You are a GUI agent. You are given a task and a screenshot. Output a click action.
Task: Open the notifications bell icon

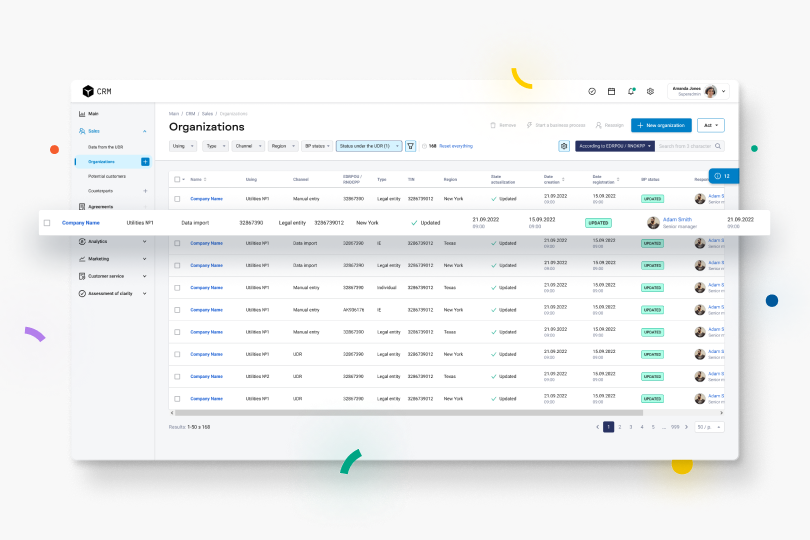631,91
